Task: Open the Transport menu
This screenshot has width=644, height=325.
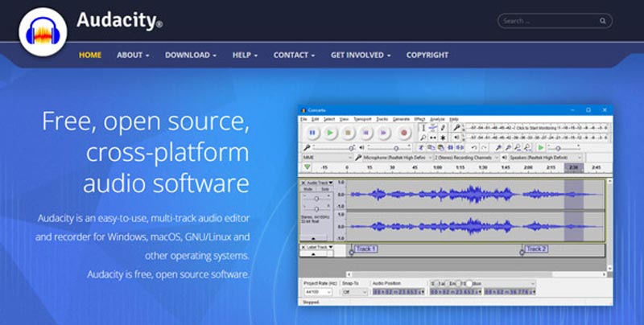Action: (363, 119)
